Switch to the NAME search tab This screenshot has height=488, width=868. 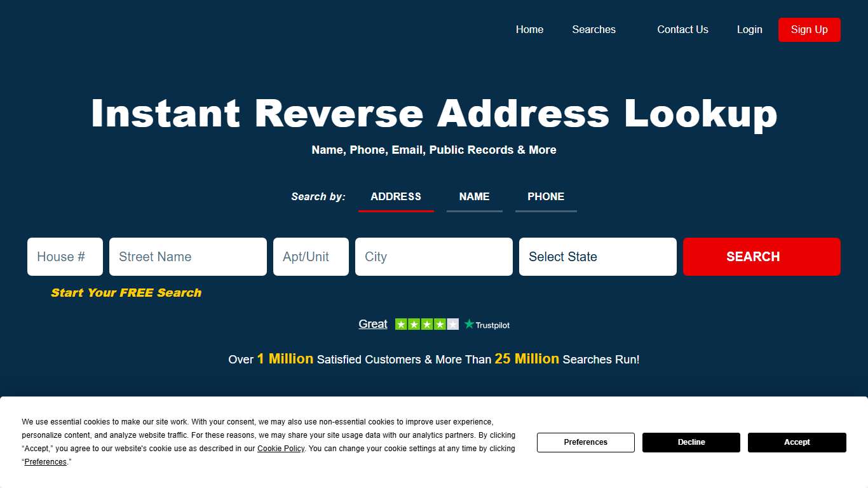coord(474,197)
